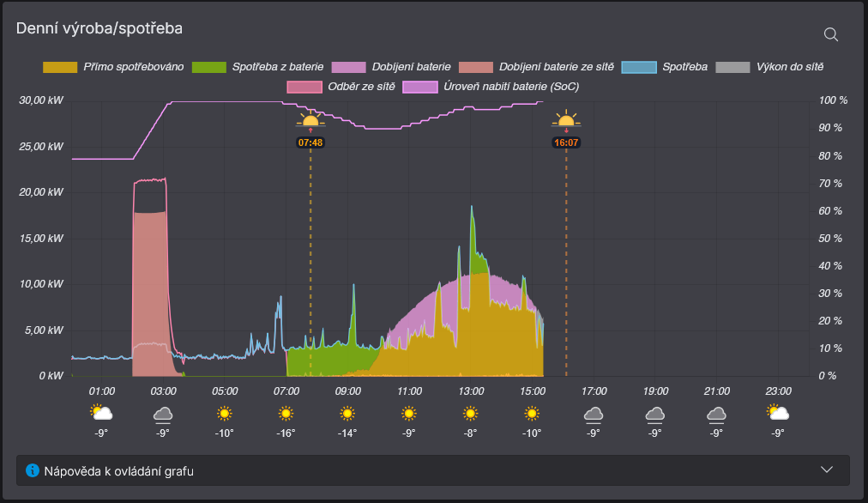Click the 03:00 cloudy weather icon

[163, 415]
